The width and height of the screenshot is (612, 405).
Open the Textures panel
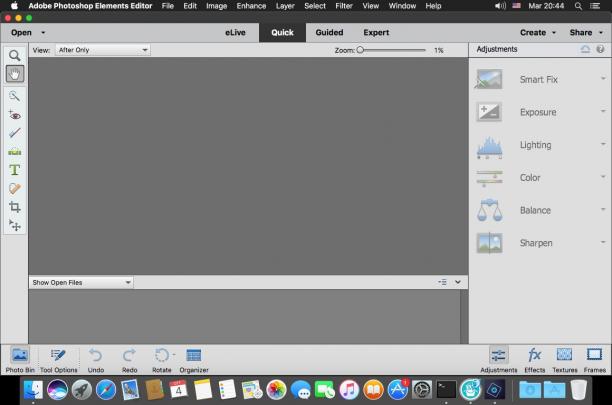564,360
